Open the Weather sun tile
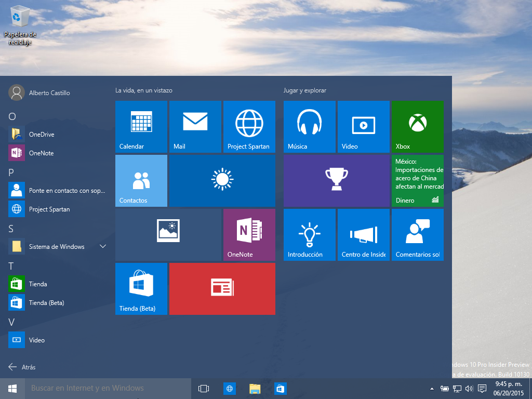The image size is (532, 399). [x=222, y=181]
